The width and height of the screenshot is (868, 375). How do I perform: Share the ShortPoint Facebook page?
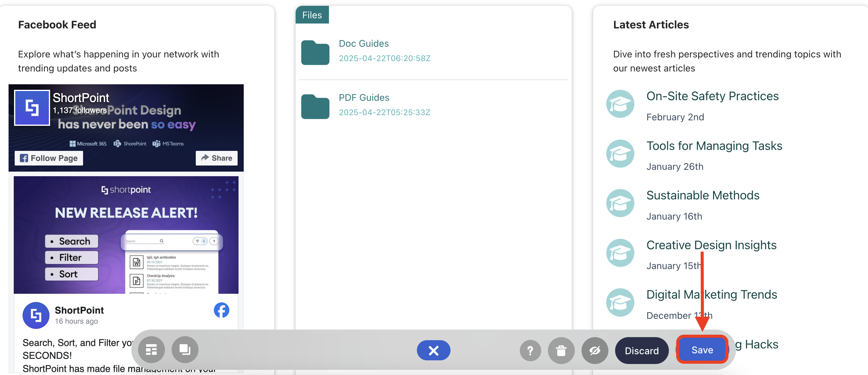point(217,158)
